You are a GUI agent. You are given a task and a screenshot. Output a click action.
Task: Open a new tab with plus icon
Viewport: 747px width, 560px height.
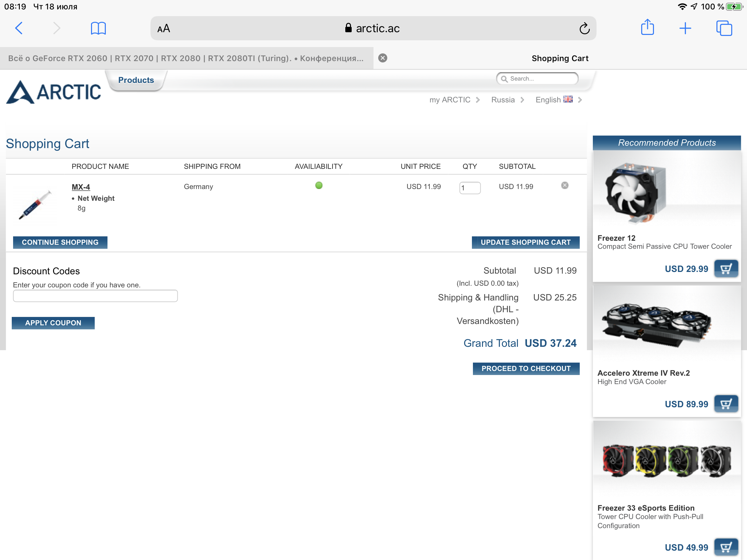click(685, 28)
